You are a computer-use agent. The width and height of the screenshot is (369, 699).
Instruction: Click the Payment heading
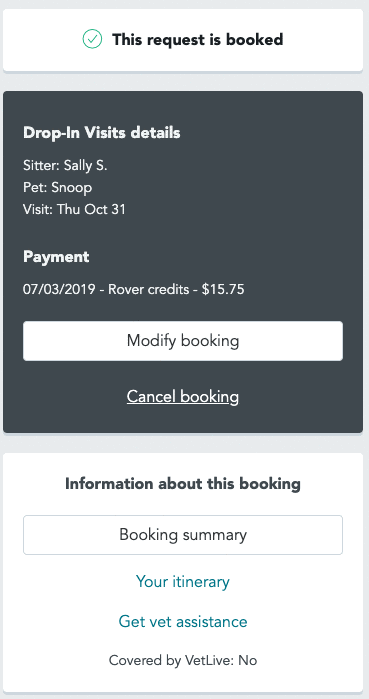[56, 257]
